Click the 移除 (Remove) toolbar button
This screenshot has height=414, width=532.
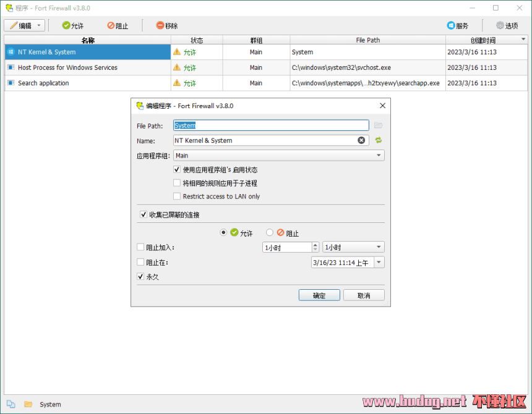pos(166,25)
